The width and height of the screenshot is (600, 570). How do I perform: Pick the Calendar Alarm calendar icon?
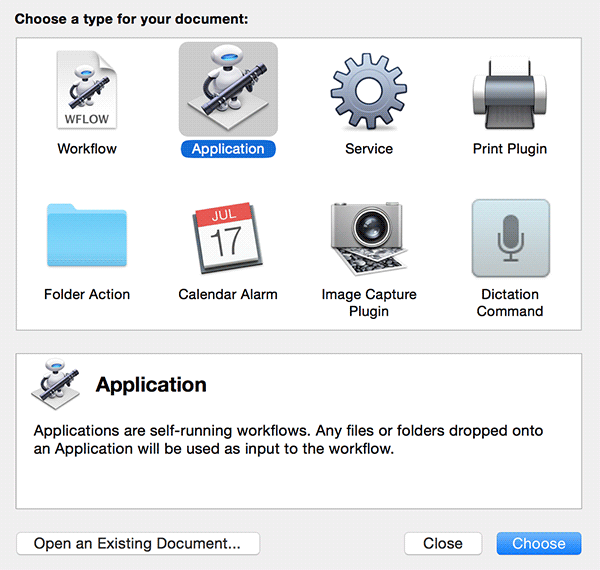click(x=228, y=238)
